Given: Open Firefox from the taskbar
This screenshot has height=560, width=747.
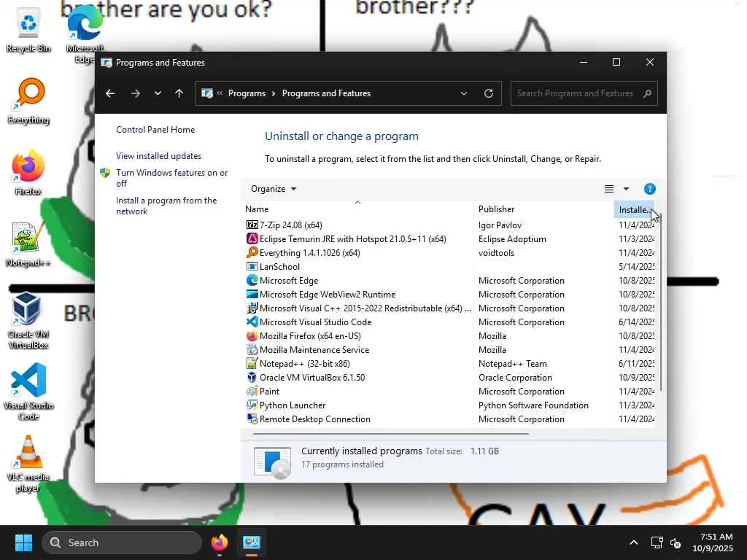Looking at the screenshot, I should pos(219,542).
